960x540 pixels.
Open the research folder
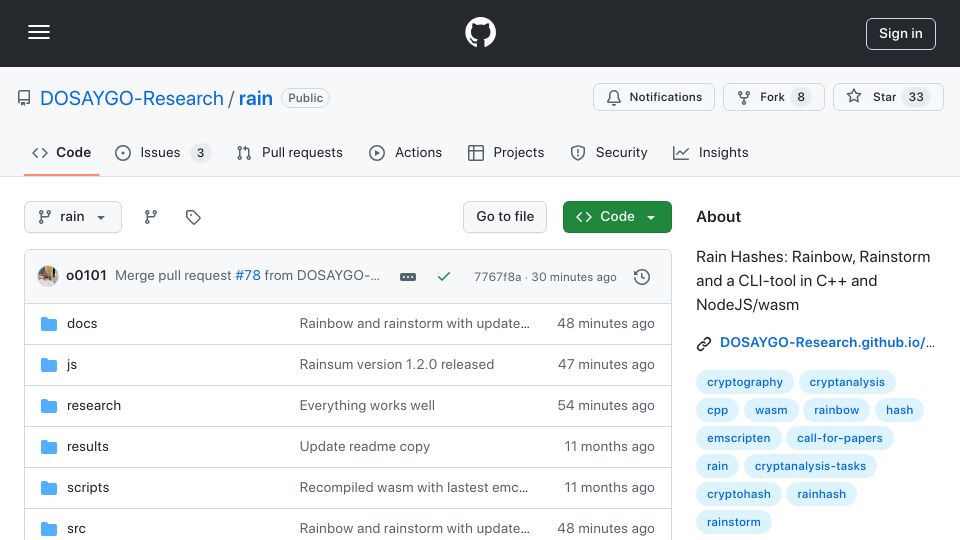pos(94,405)
